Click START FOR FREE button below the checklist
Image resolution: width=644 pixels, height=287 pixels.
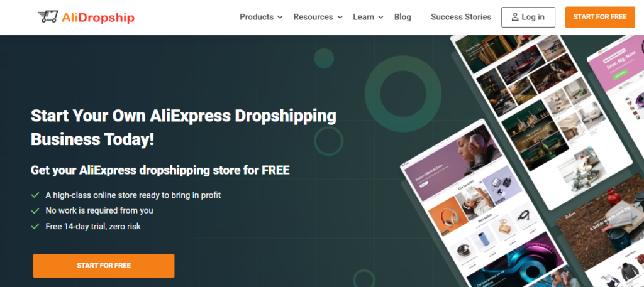point(104,266)
